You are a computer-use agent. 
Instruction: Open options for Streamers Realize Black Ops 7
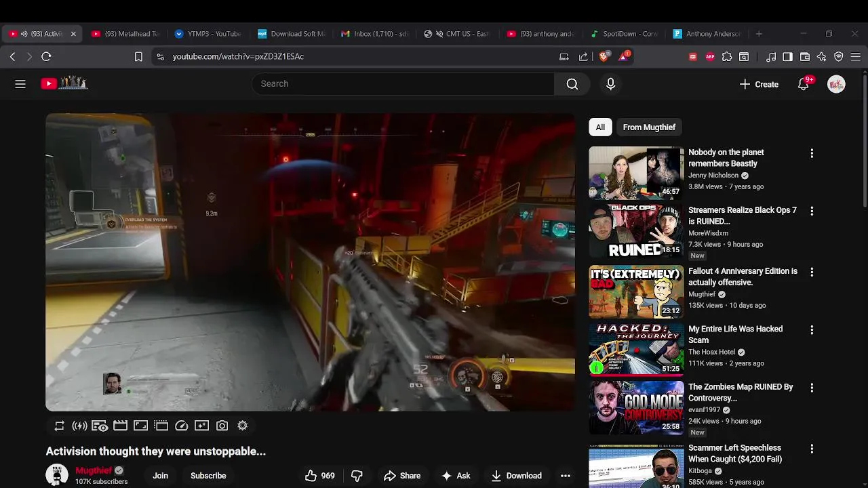tap(812, 211)
